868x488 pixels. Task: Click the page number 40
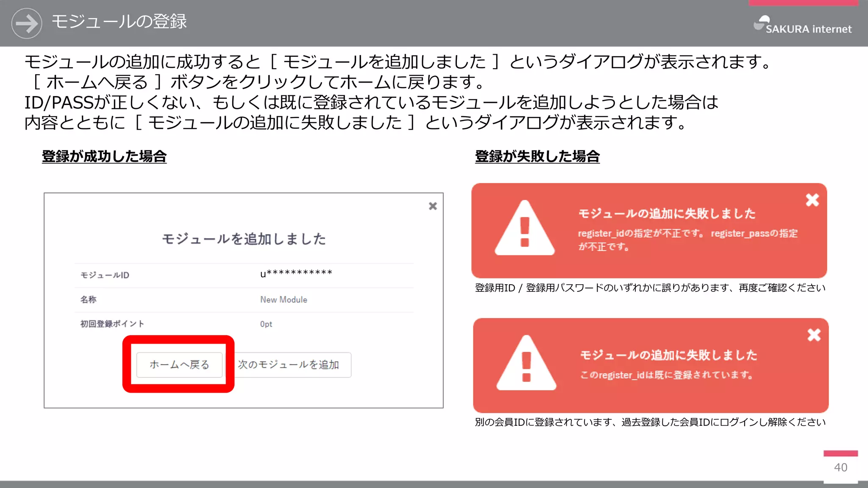[840, 467]
